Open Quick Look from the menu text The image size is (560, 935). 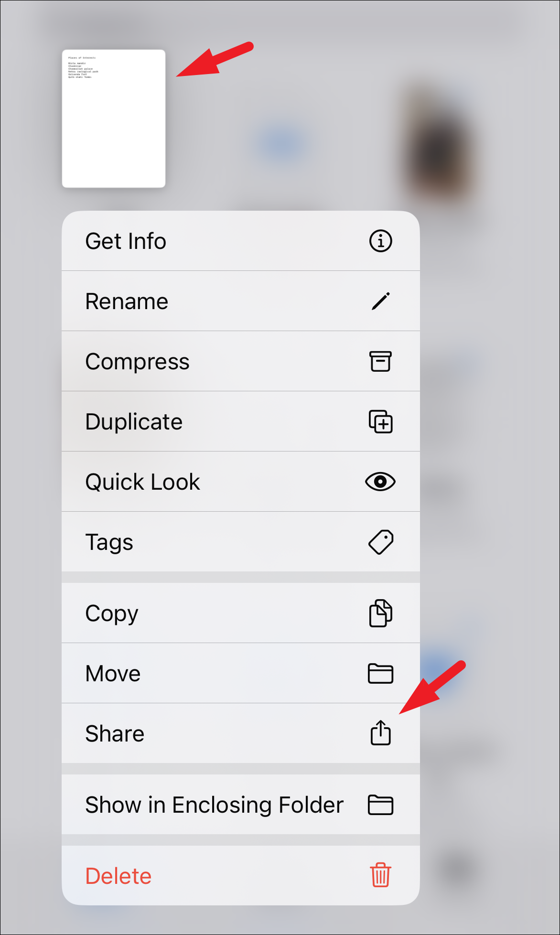click(x=142, y=482)
